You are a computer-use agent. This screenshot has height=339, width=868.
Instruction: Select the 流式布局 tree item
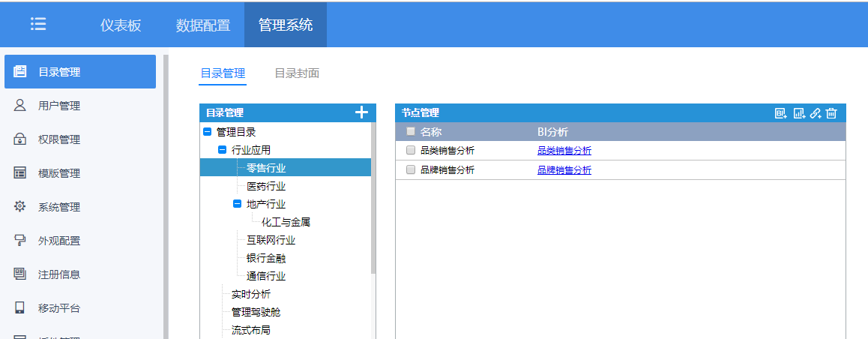coord(251,330)
